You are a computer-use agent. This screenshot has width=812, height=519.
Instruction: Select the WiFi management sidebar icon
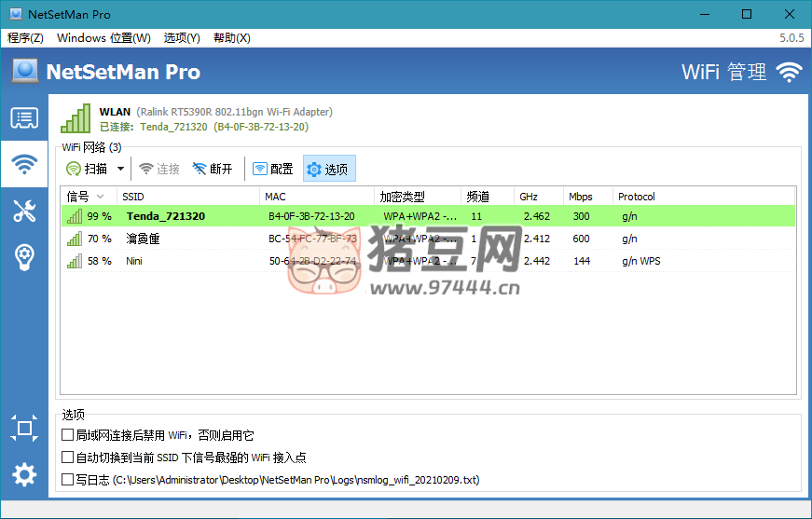[24, 165]
